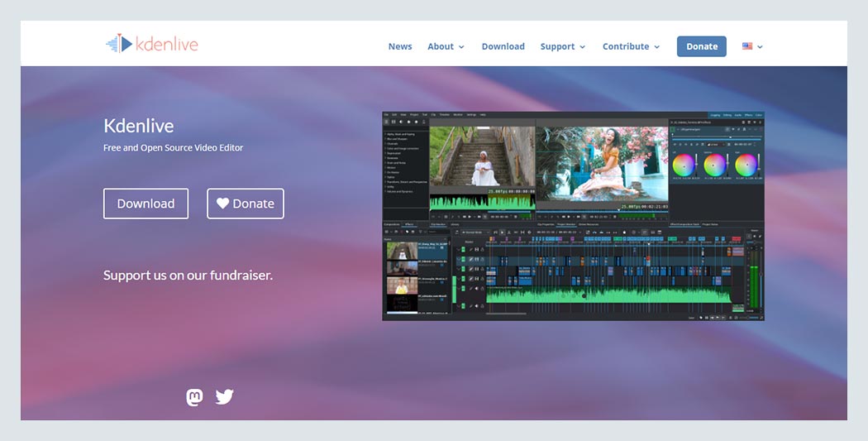868x441 pixels.
Task: Click 'Free and Open Source Video Editor' tagline
Action: [x=173, y=148]
